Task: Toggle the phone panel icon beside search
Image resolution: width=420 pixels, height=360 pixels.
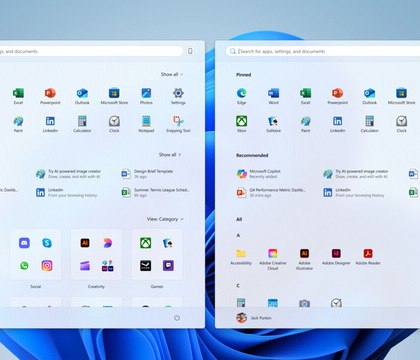Action: [190, 51]
